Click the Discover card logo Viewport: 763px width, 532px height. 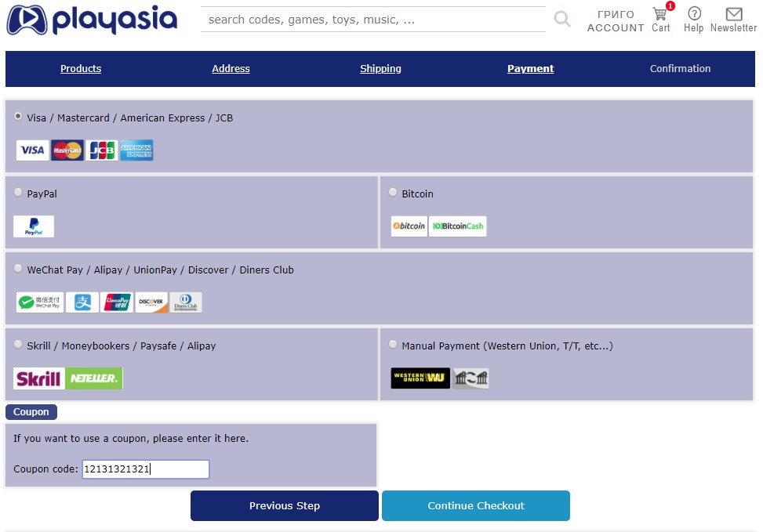(x=151, y=302)
